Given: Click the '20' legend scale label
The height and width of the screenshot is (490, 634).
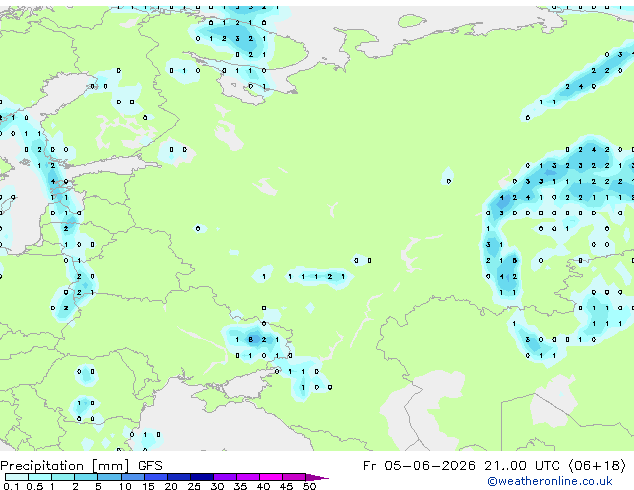Looking at the screenshot, I should tap(171, 486).
